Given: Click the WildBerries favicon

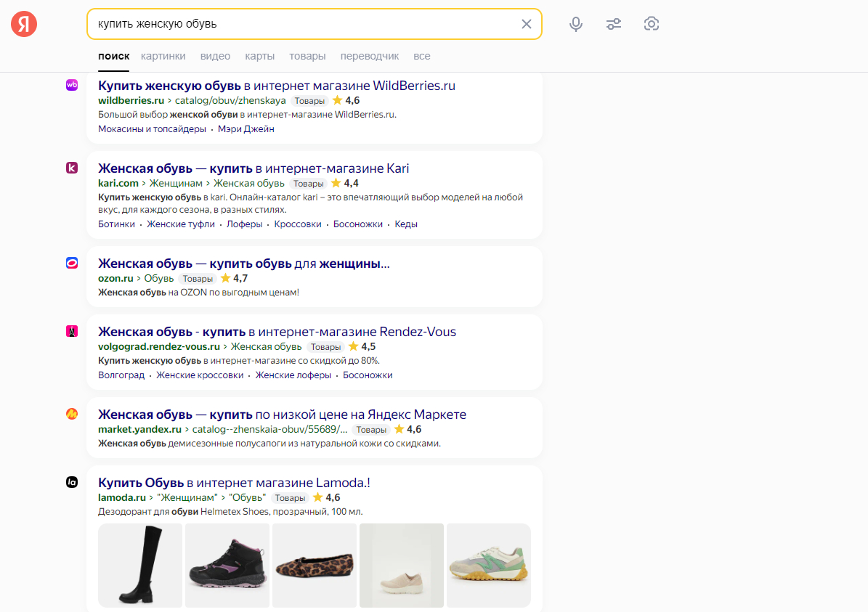Looking at the screenshot, I should click(x=72, y=85).
